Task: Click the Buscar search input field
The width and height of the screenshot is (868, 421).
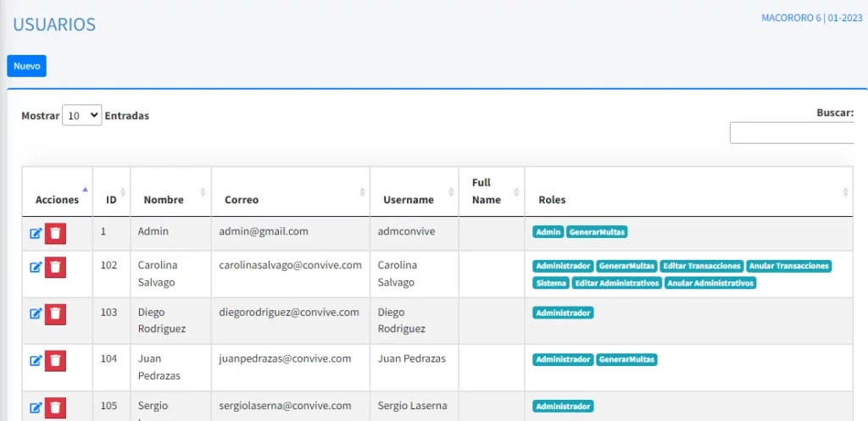Action: (x=793, y=133)
